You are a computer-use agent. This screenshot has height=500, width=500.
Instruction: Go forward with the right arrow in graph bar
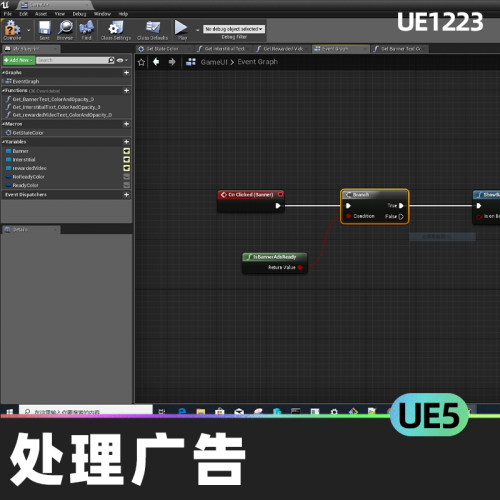172,62
